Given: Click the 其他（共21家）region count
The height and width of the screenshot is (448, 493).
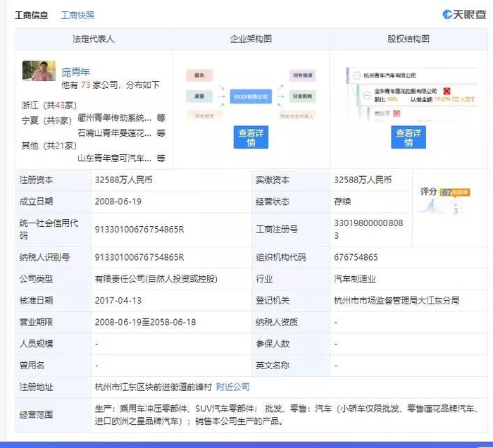Looking at the screenshot, I should tap(49, 145).
